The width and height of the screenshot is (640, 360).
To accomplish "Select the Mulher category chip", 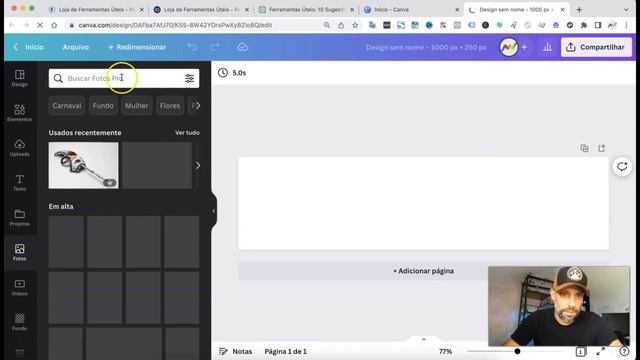I will tap(137, 106).
